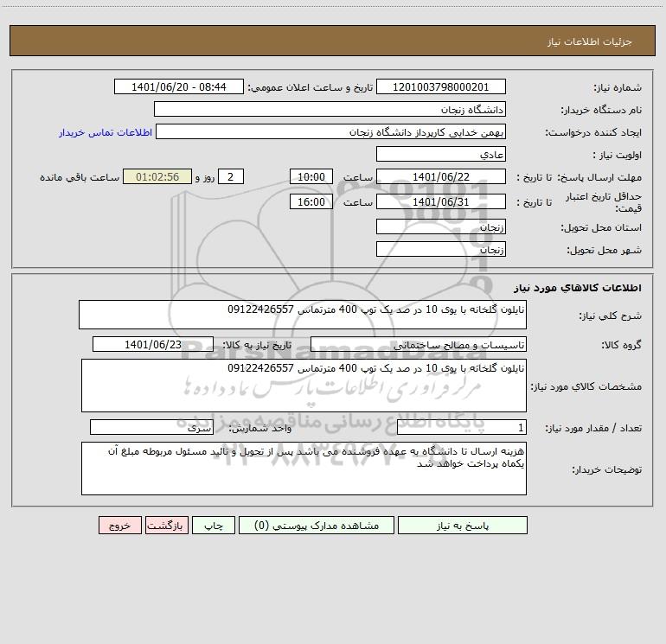
Task: Click the need date field 1401/06/23
Action: (153, 344)
